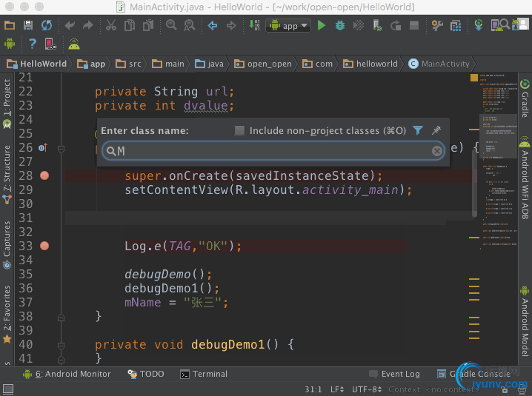Open the Android Model side tab
Image resolution: width=532 pixels, height=396 pixels.
525,321
